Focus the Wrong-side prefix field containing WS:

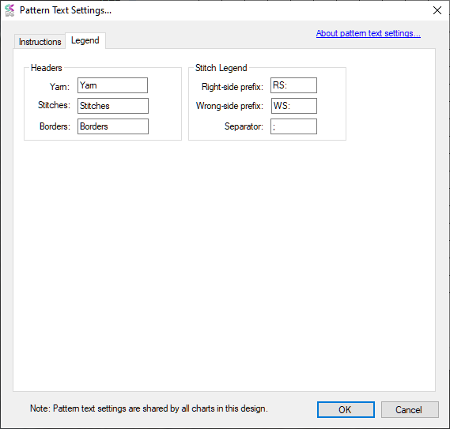pyautogui.click(x=294, y=106)
